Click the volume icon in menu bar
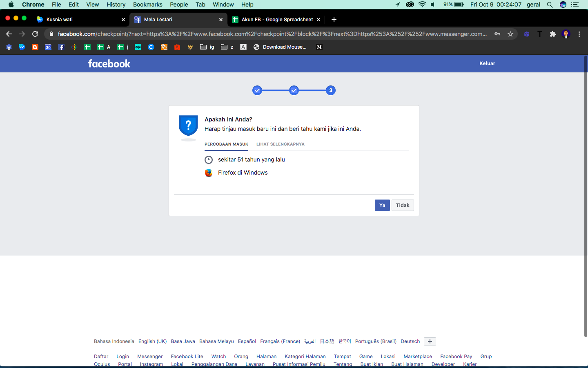Image resolution: width=588 pixels, height=368 pixels. tap(433, 4)
